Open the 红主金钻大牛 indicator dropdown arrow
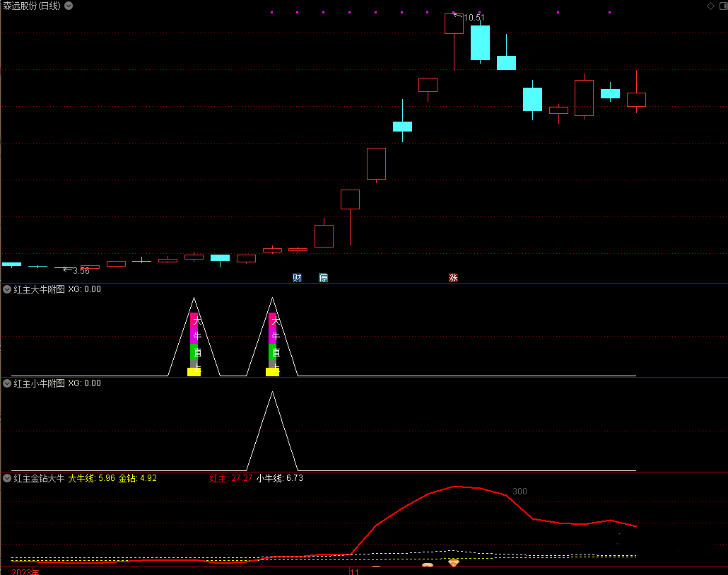 (x=7, y=478)
